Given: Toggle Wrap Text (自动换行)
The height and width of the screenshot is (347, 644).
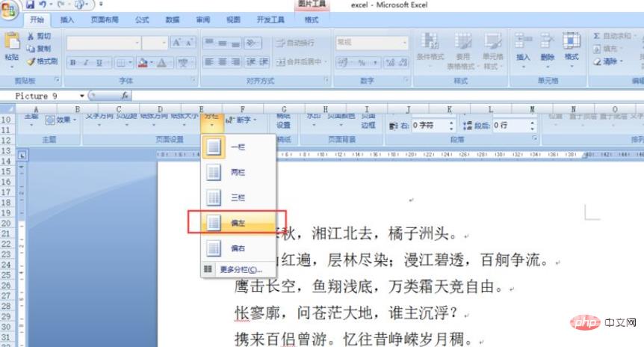Looking at the screenshot, I should 297,43.
